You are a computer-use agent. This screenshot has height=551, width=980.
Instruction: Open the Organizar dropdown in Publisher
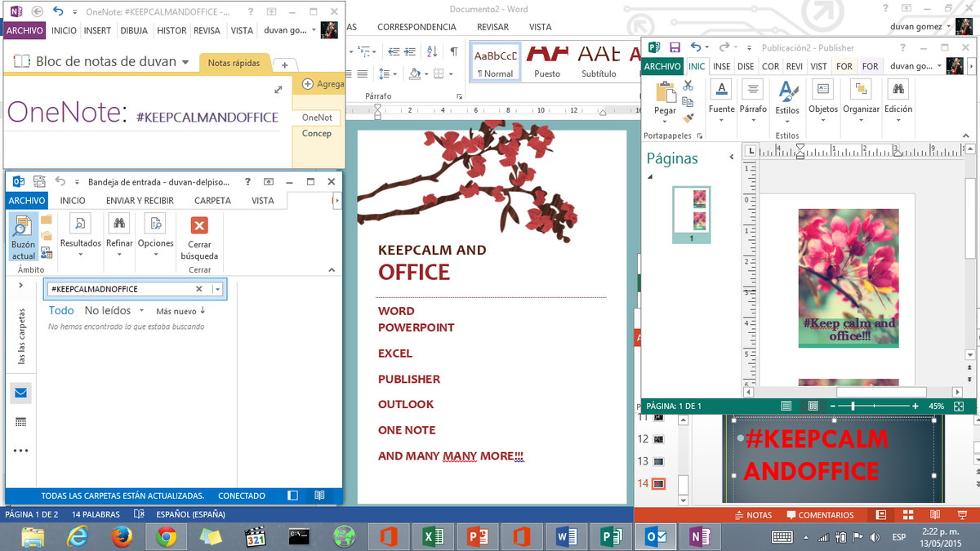pyautogui.click(x=861, y=101)
